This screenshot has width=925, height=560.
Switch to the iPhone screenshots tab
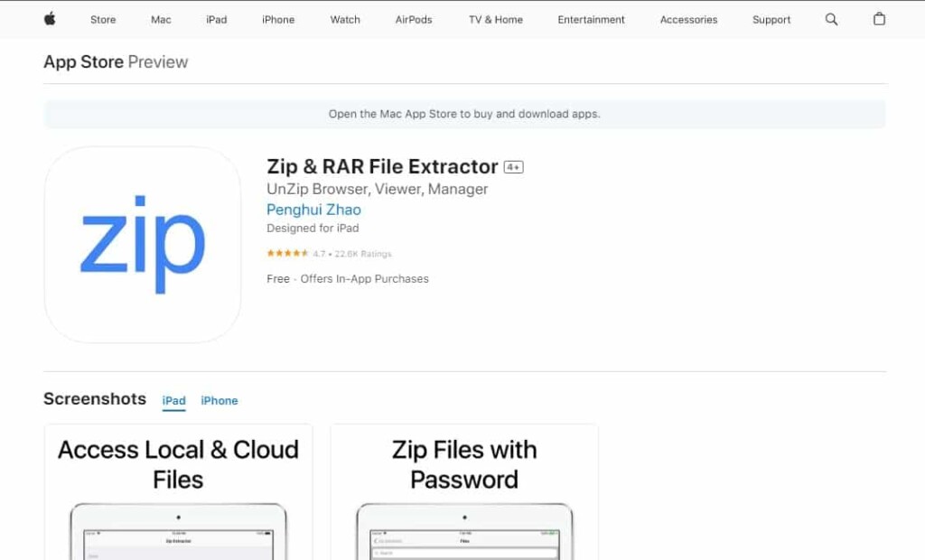(219, 400)
